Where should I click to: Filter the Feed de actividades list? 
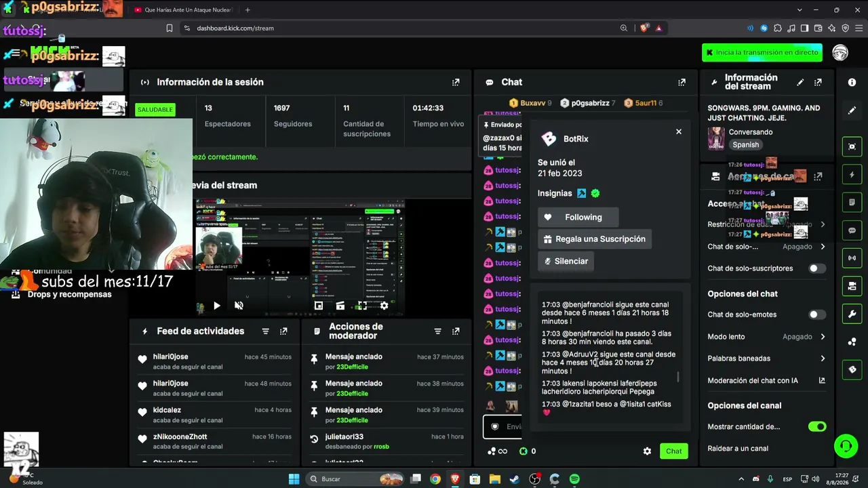click(266, 331)
